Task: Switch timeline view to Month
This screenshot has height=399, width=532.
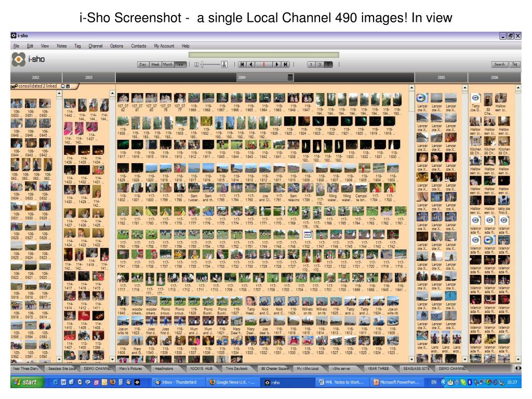Action: 168,64
